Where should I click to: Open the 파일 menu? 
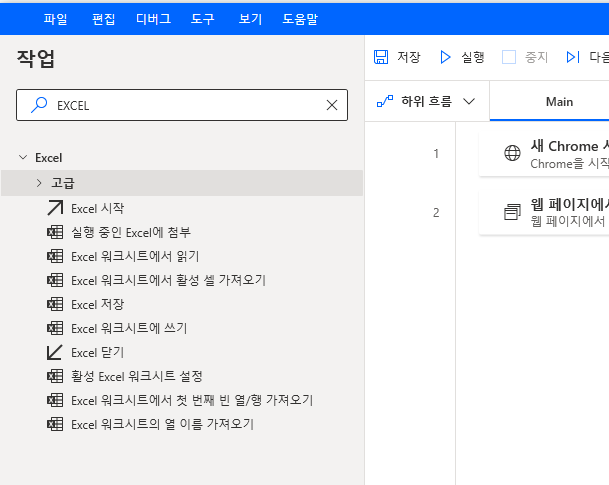pos(55,19)
